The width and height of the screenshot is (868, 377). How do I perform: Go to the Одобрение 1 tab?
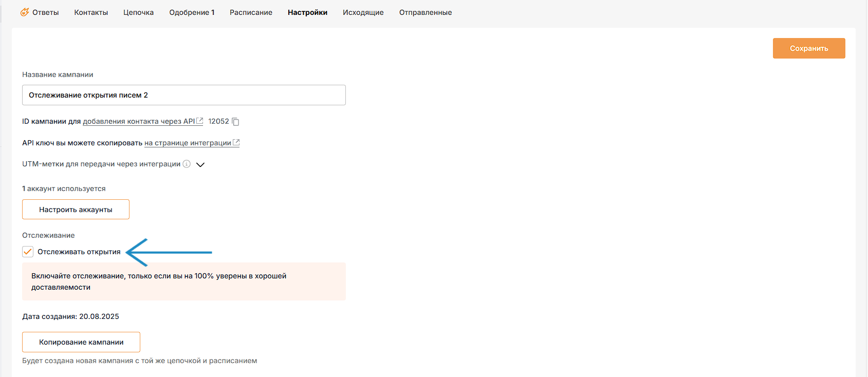192,12
